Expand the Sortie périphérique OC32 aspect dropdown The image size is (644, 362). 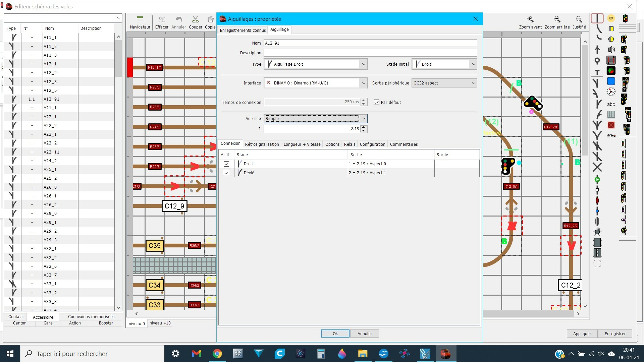[473, 83]
